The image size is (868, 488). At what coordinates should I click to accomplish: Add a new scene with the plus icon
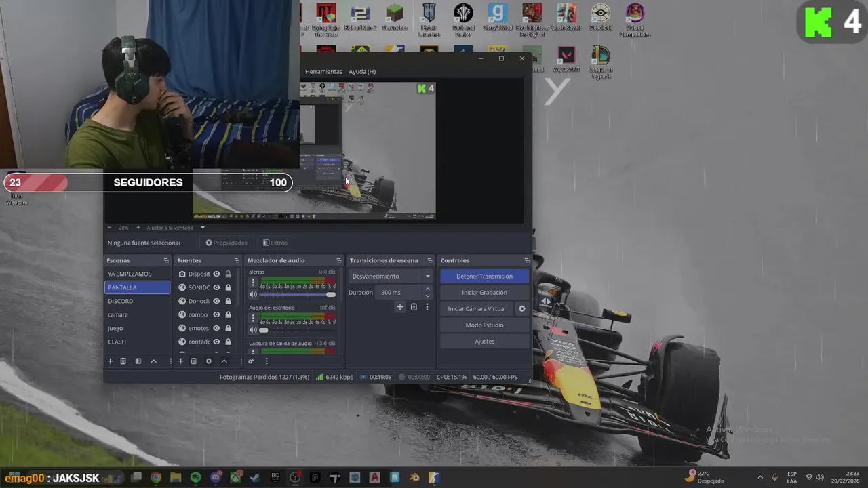pos(110,361)
